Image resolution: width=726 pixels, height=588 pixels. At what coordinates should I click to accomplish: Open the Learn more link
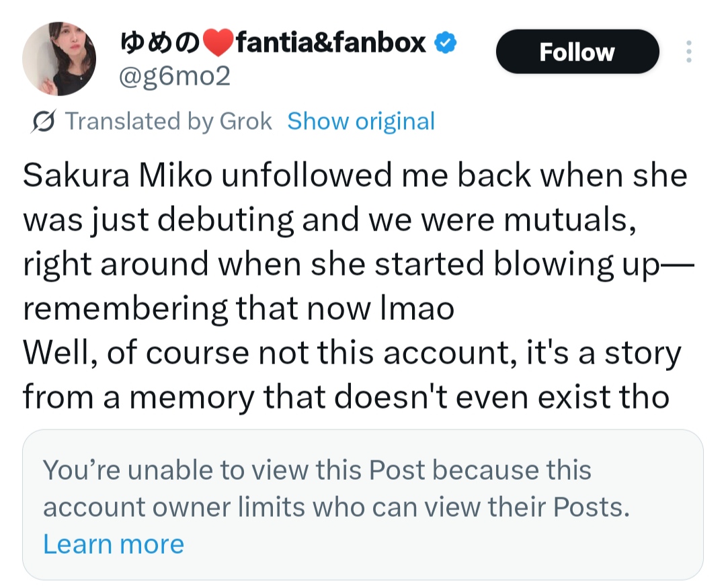click(x=113, y=544)
